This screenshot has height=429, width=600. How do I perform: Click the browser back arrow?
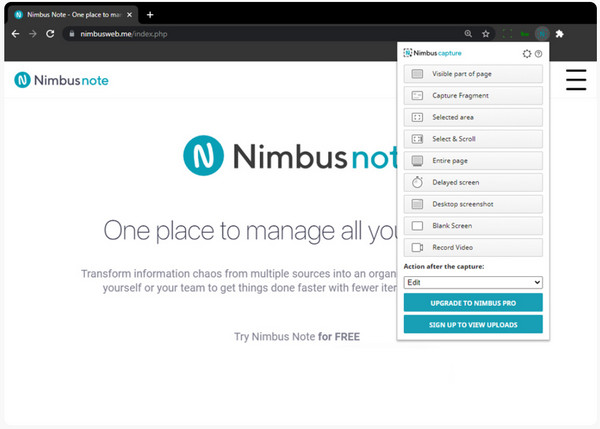click(15, 34)
